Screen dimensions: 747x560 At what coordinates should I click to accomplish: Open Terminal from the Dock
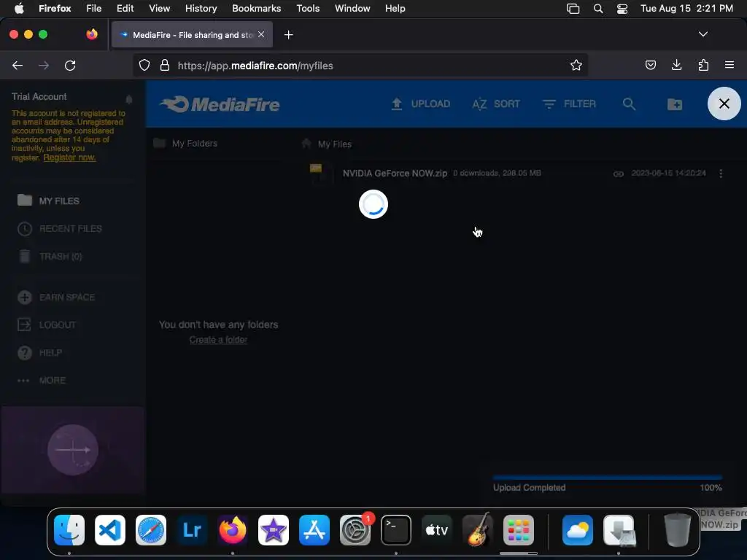396,530
